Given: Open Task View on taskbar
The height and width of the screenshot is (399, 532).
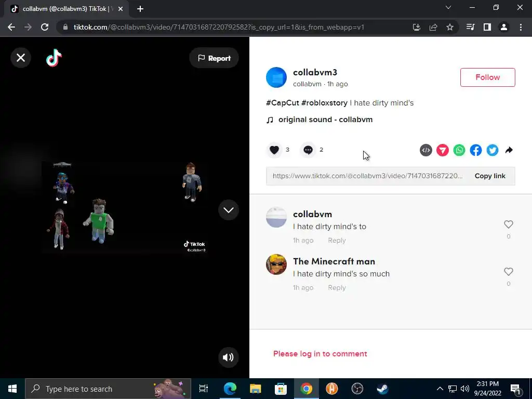Looking at the screenshot, I should click(204, 389).
